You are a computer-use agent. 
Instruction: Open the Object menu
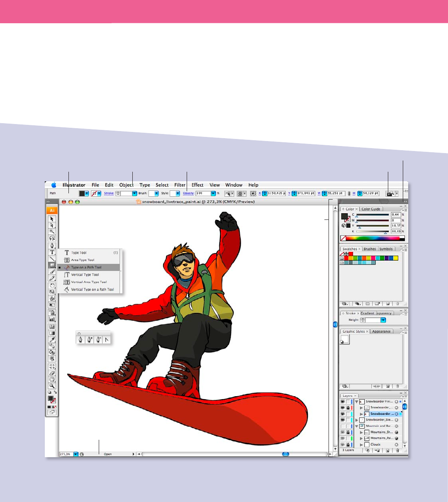pos(127,185)
